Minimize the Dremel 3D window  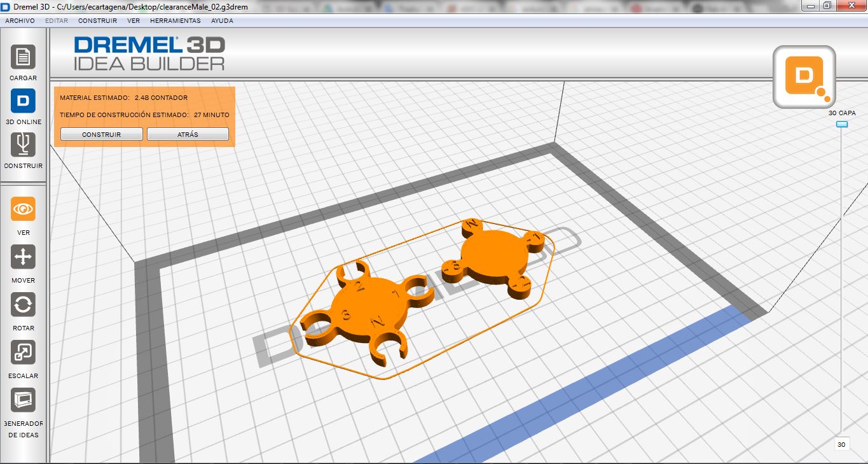[x=810, y=6]
